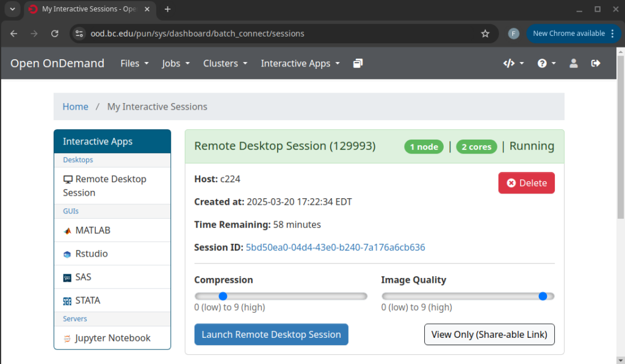The height and width of the screenshot is (364, 625).
Task: Adjust the Image Quality slider
Action: 542,296
